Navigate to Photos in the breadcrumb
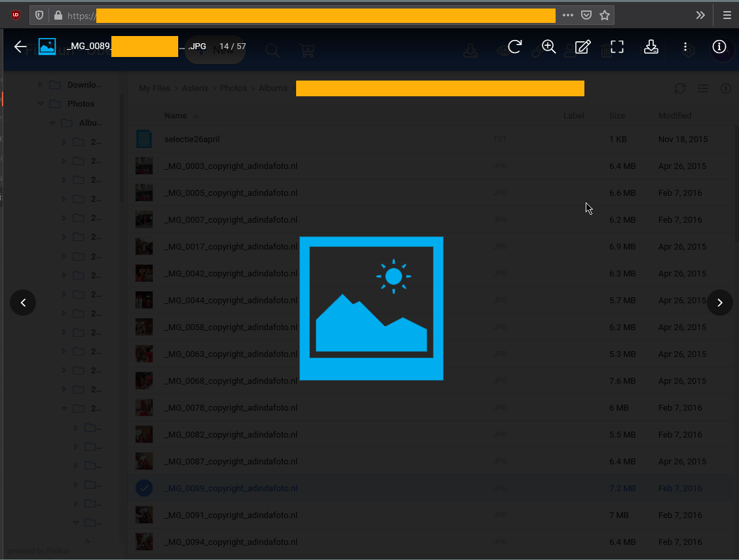 [233, 88]
